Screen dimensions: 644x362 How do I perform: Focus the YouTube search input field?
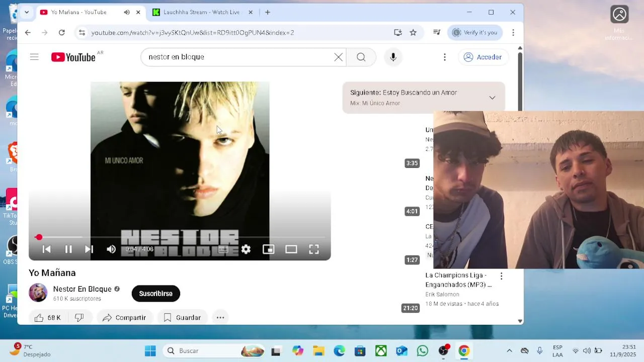click(x=239, y=57)
